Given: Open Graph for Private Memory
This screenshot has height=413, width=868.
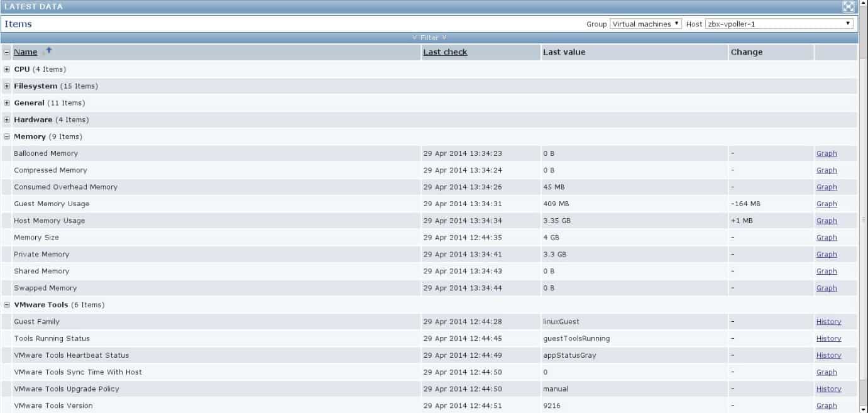Looking at the screenshot, I should click(827, 255).
